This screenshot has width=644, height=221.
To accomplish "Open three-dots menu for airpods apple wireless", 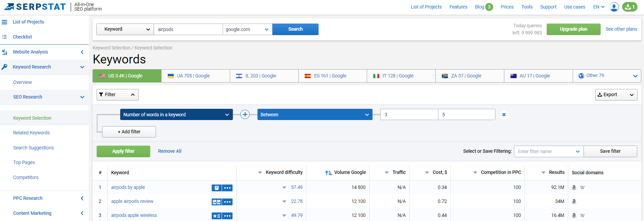I will (x=227, y=216).
